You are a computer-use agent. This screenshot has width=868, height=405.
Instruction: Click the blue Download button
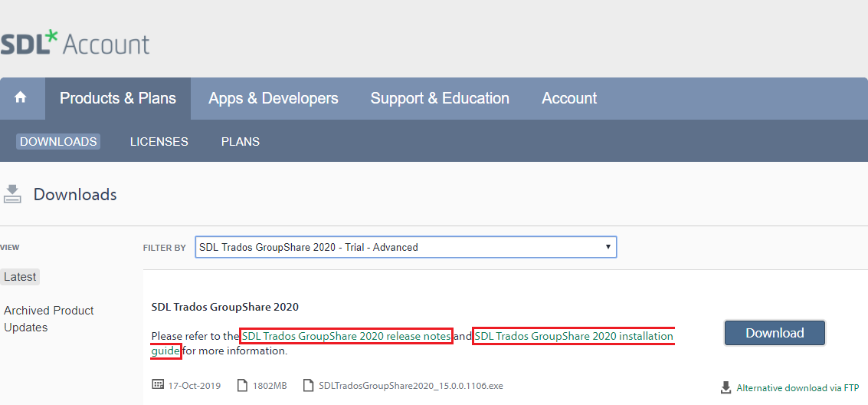[775, 333]
